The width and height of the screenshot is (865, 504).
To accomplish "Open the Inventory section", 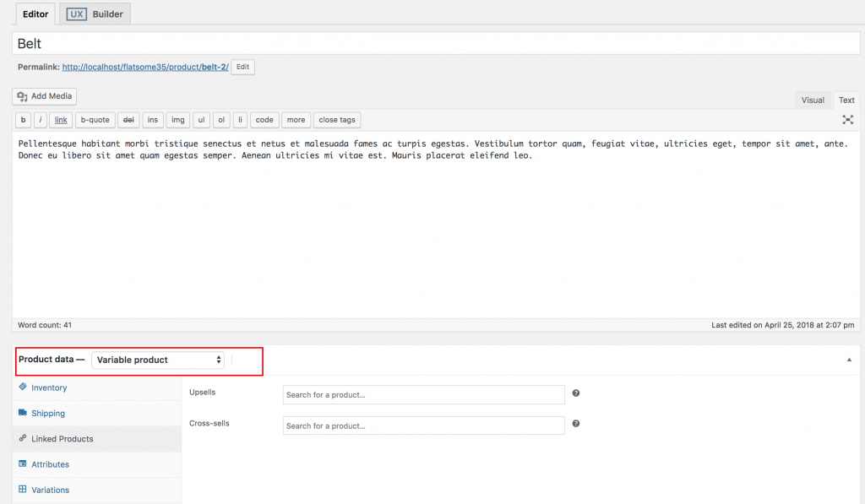I will 47,387.
